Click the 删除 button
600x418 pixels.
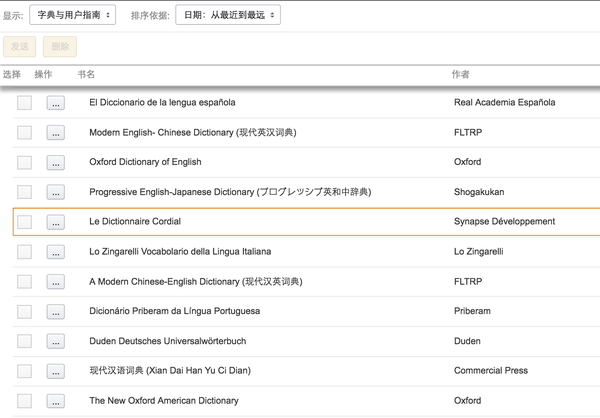(x=60, y=47)
